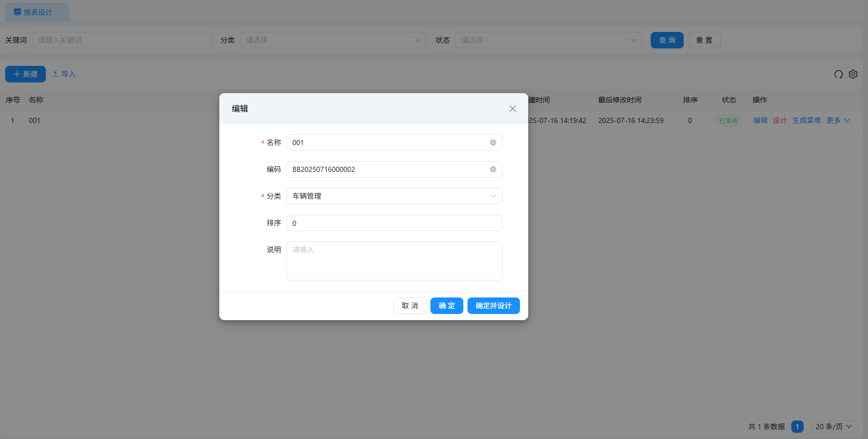This screenshot has height=439, width=868.
Task: Open table settings gear icon
Action: (x=853, y=74)
